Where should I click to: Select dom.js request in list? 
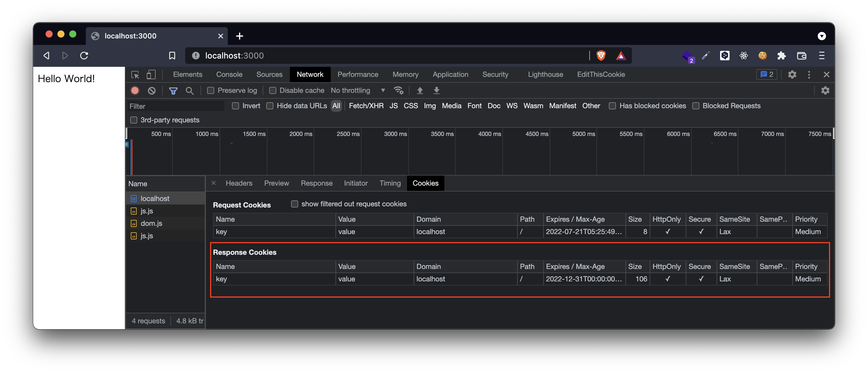[151, 223]
